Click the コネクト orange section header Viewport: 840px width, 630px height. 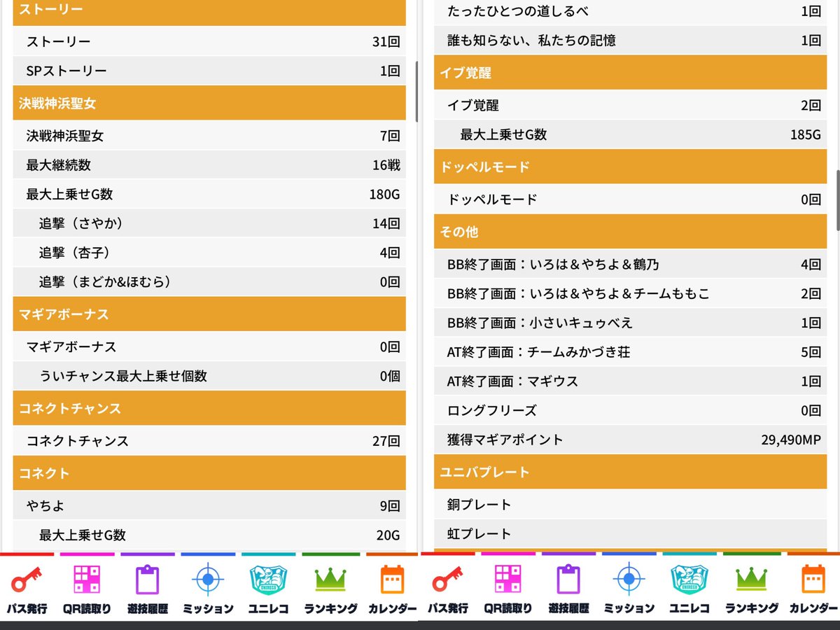pos(209,473)
